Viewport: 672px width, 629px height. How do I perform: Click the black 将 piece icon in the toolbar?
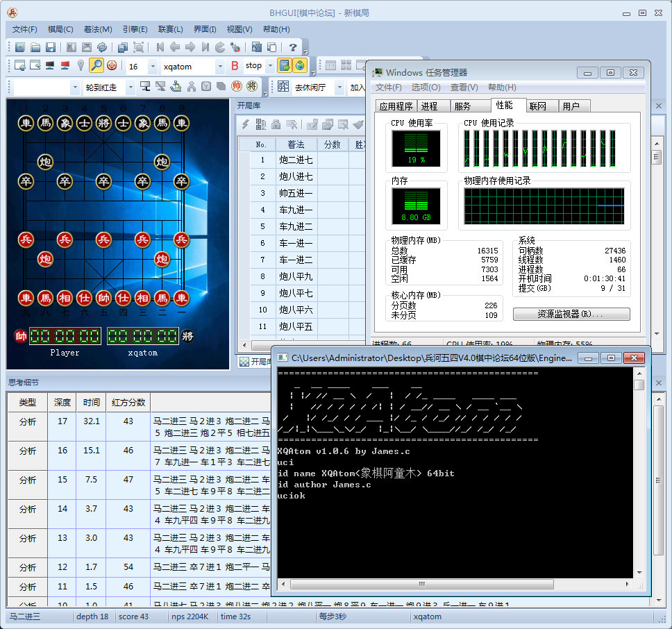[252, 87]
